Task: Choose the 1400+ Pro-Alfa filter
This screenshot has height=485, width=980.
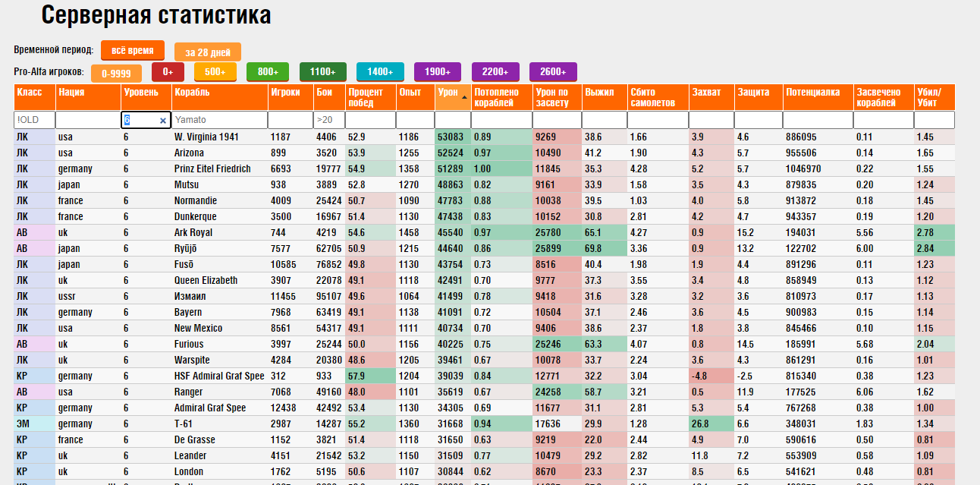Action: point(380,72)
